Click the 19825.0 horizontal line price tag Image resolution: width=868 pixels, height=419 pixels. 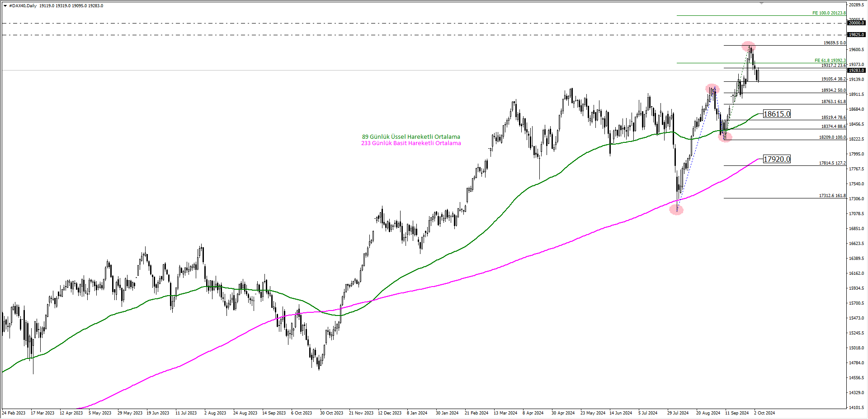[x=856, y=35]
